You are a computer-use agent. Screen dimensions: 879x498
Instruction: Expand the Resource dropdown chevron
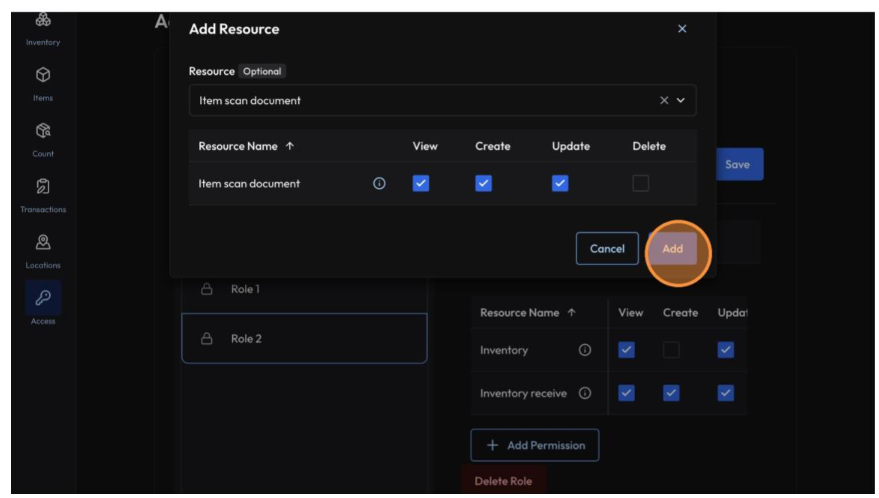pyautogui.click(x=681, y=100)
